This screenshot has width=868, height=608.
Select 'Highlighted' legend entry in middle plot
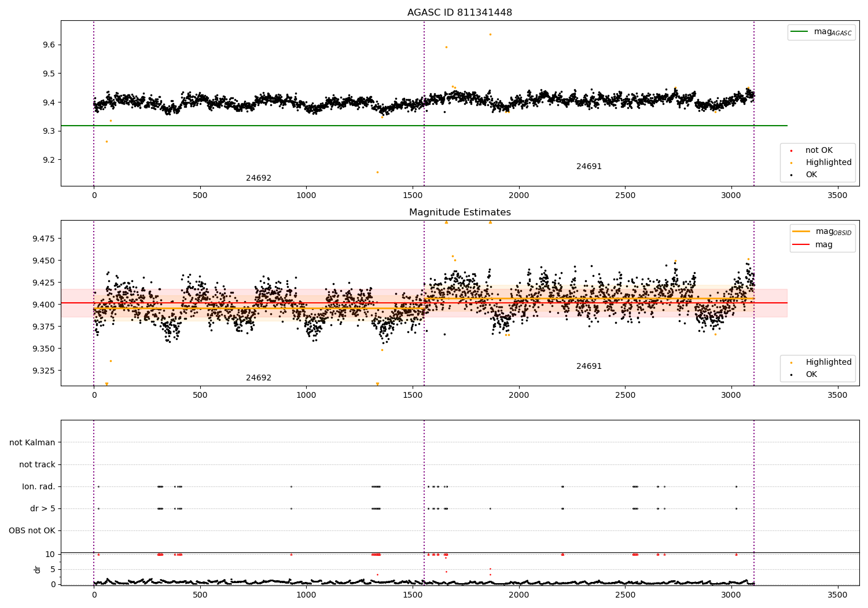click(x=829, y=362)
